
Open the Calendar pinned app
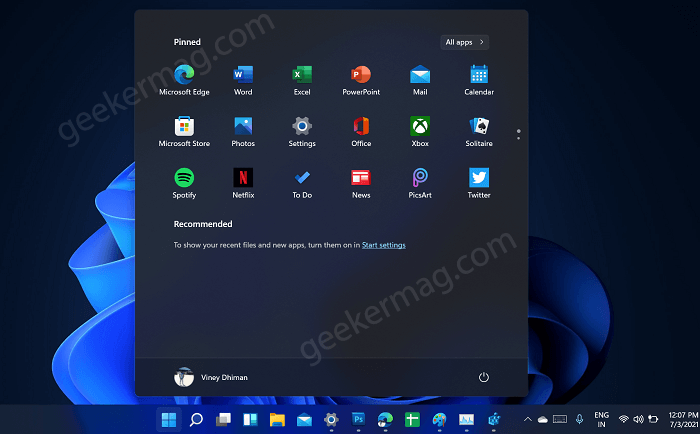pyautogui.click(x=479, y=80)
